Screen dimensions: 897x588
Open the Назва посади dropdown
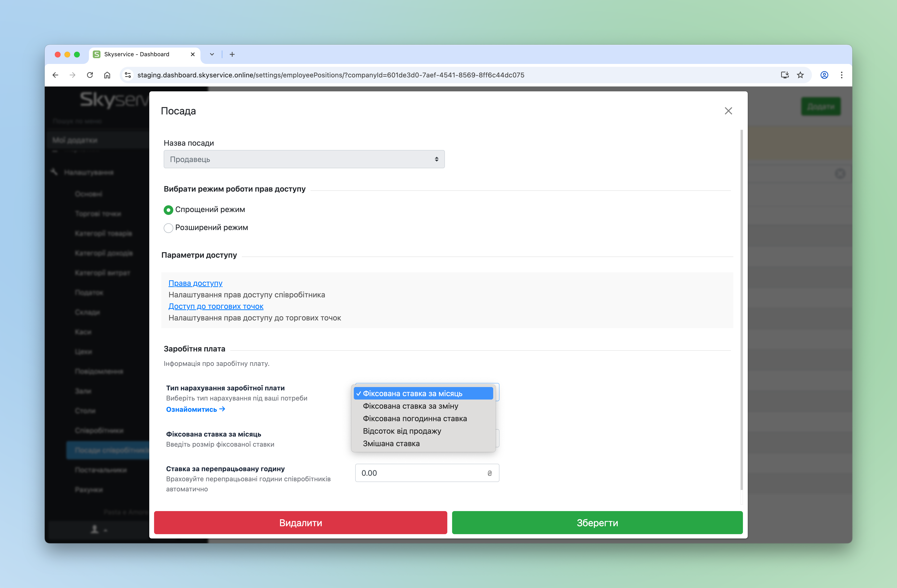pos(304,159)
